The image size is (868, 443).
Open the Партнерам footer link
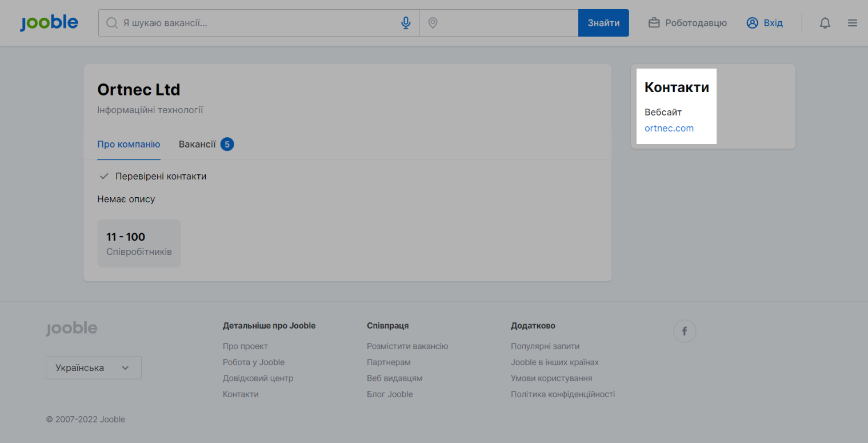pyautogui.click(x=389, y=362)
